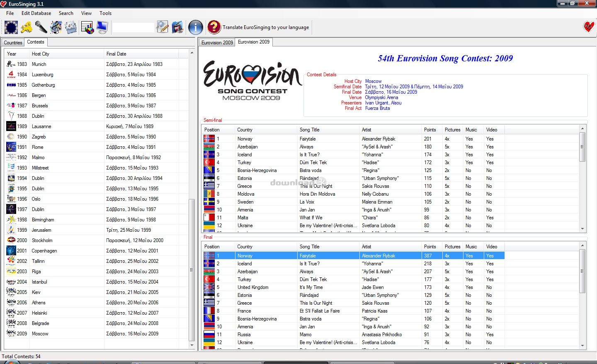Click the Semi-final table scroll-down arrow

(582, 228)
